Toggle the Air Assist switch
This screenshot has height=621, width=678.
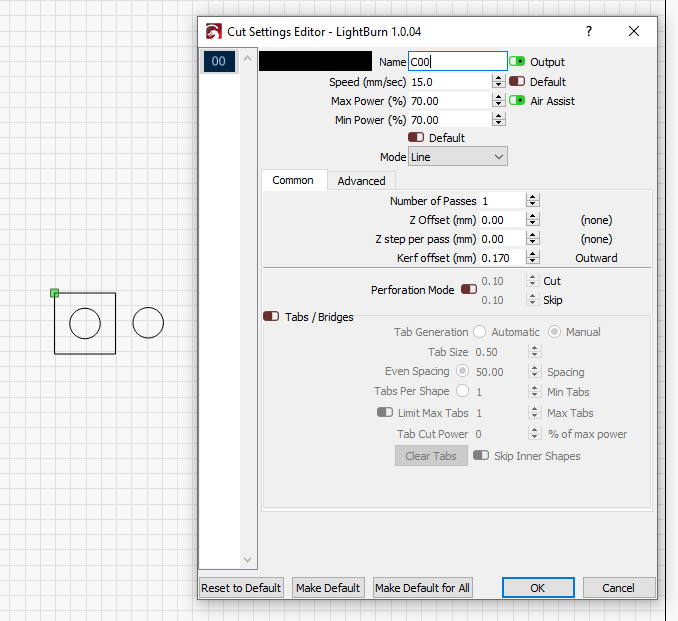(x=518, y=101)
